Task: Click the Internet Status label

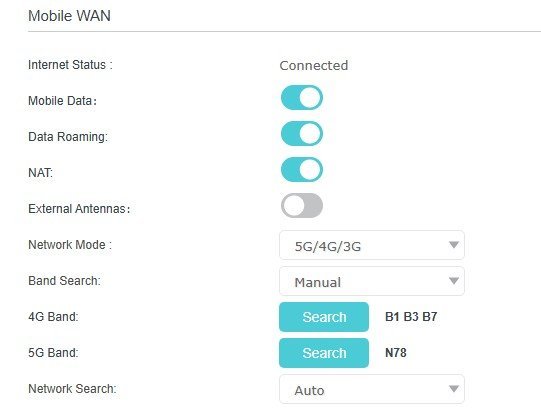Action: [70, 65]
